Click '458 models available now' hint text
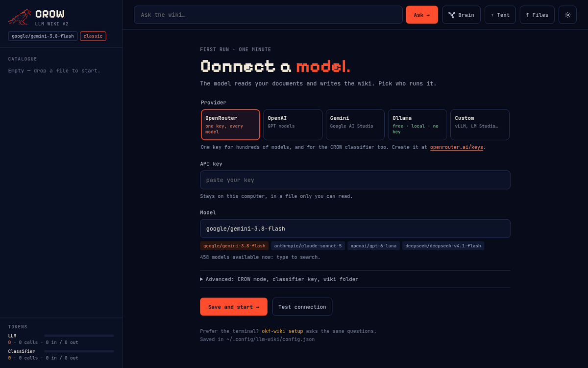Screen dimensions: 588x368 [260, 257]
